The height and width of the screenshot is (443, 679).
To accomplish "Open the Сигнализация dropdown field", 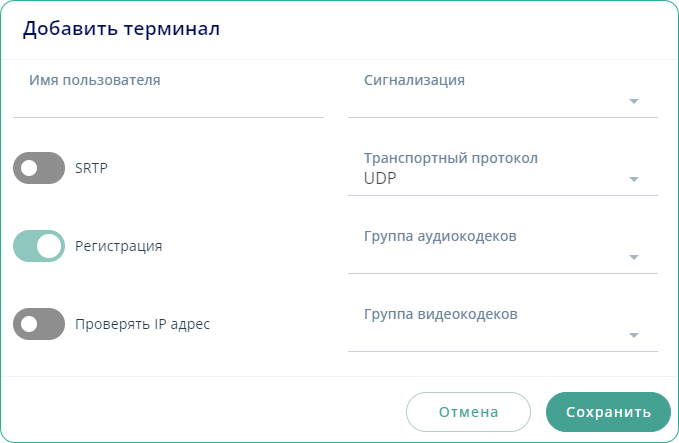I will coord(490,100).
